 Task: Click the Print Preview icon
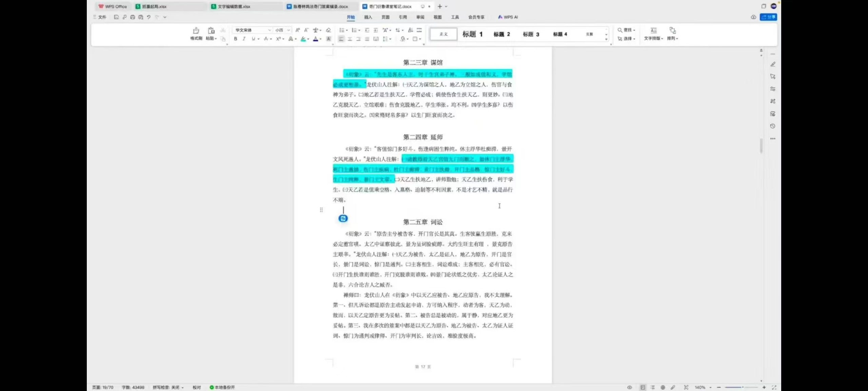(x=141, y=17)
